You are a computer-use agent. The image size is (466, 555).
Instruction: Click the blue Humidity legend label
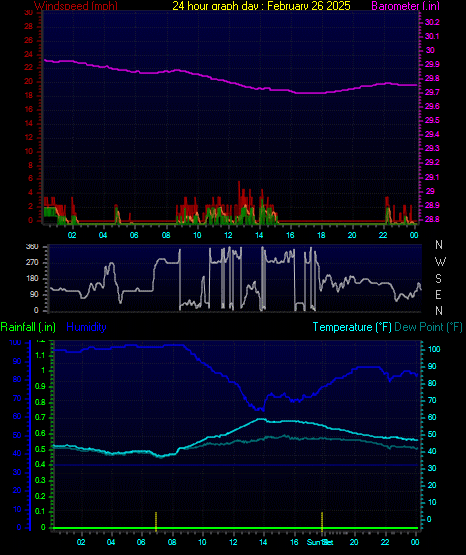click(86, 327)
